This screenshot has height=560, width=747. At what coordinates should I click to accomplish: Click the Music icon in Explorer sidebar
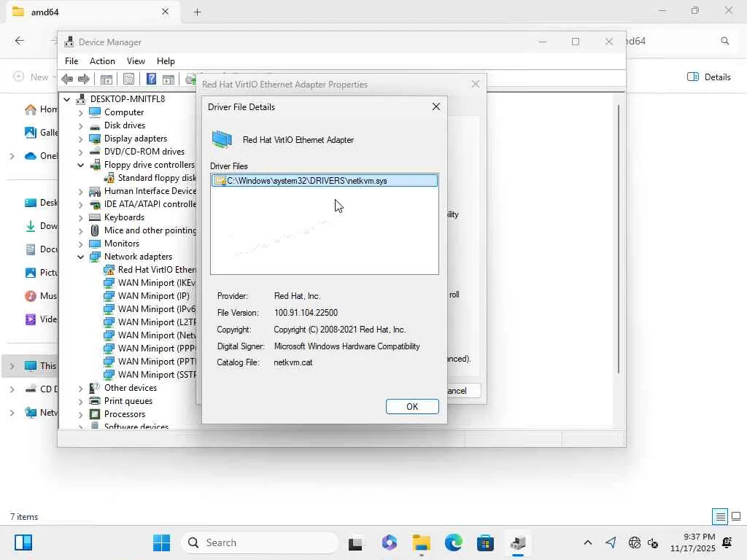[x=31, y=296]
